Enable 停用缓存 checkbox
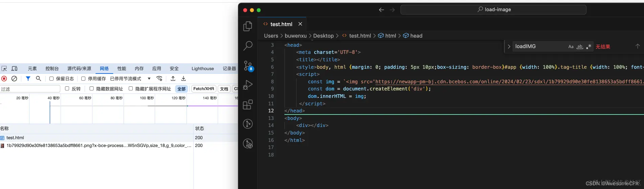The image size is (644, 189). 83,79
